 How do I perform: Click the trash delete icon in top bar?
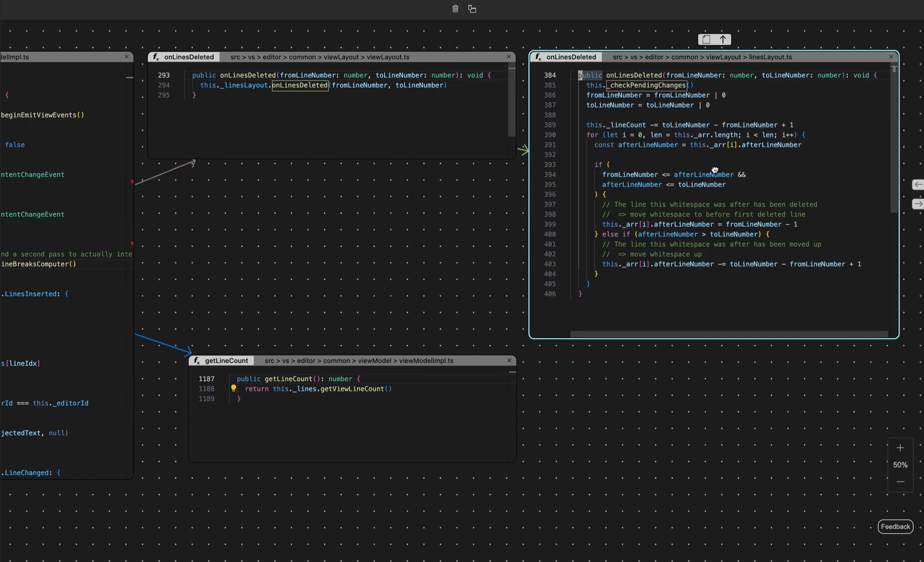click(455, 9)
